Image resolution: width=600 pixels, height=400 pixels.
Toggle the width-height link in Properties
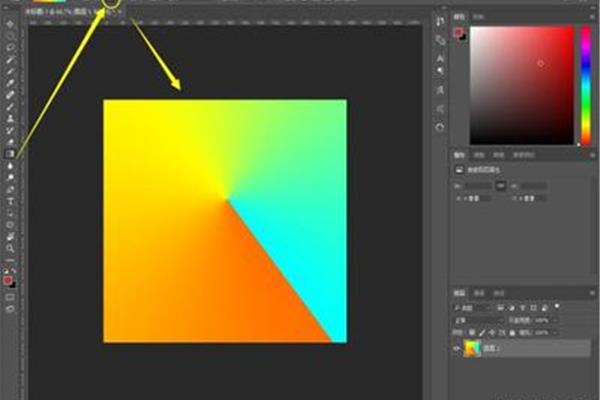point(501,186)
